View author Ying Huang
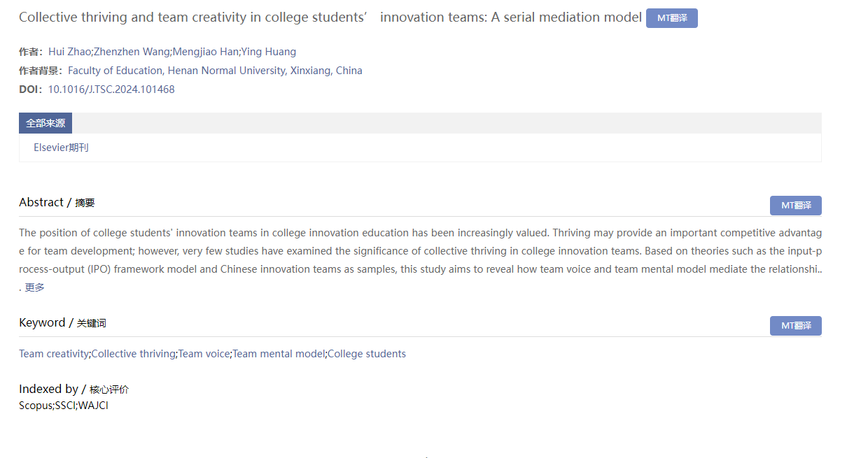868x458 pixels. pos(269,52)
